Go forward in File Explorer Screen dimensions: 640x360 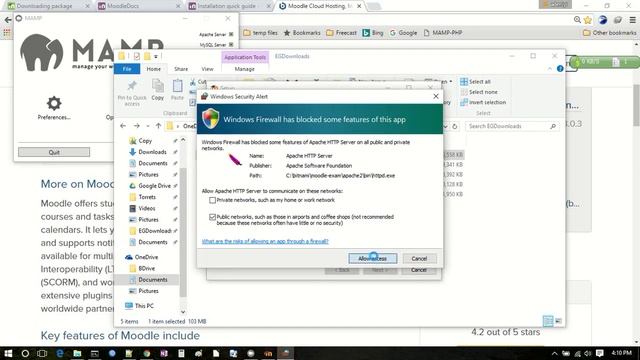pyautogui.click(x=137, y=126)
